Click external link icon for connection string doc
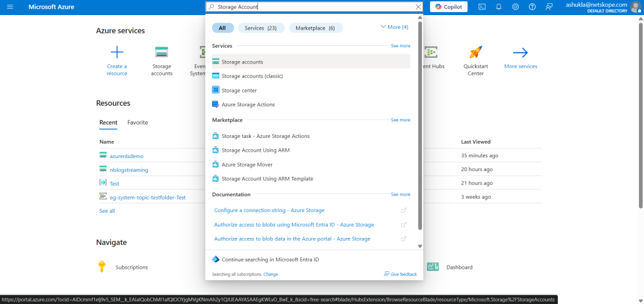Screen dimensions: 644x304 point(404,210)
